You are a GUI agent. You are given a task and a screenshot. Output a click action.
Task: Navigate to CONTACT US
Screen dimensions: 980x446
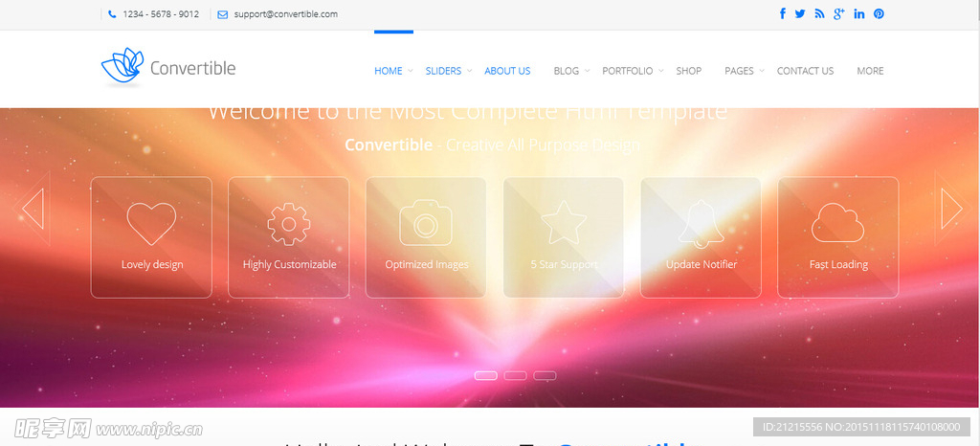(805, 71)
